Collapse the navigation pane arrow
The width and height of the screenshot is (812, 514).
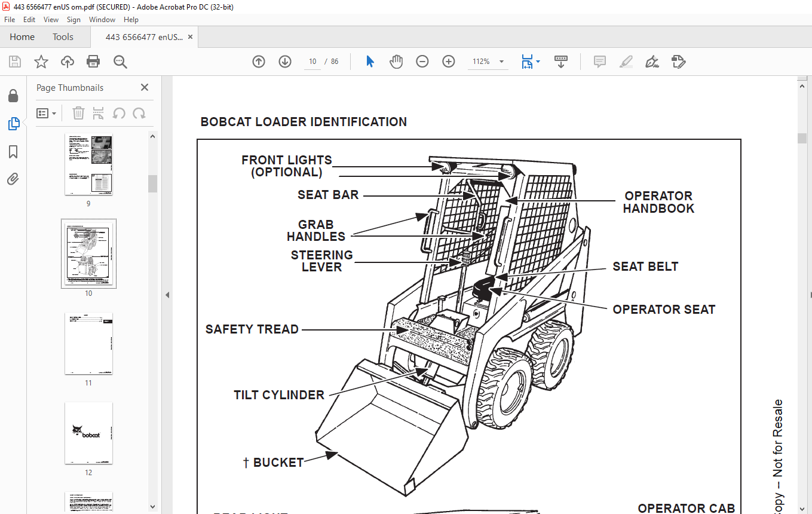click(x=167, y=295)
